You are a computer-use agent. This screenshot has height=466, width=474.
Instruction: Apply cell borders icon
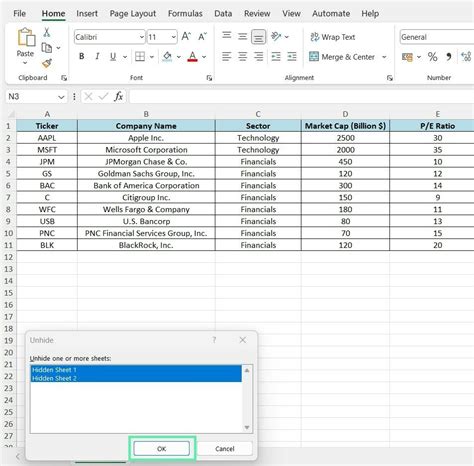tap(140, 57)
